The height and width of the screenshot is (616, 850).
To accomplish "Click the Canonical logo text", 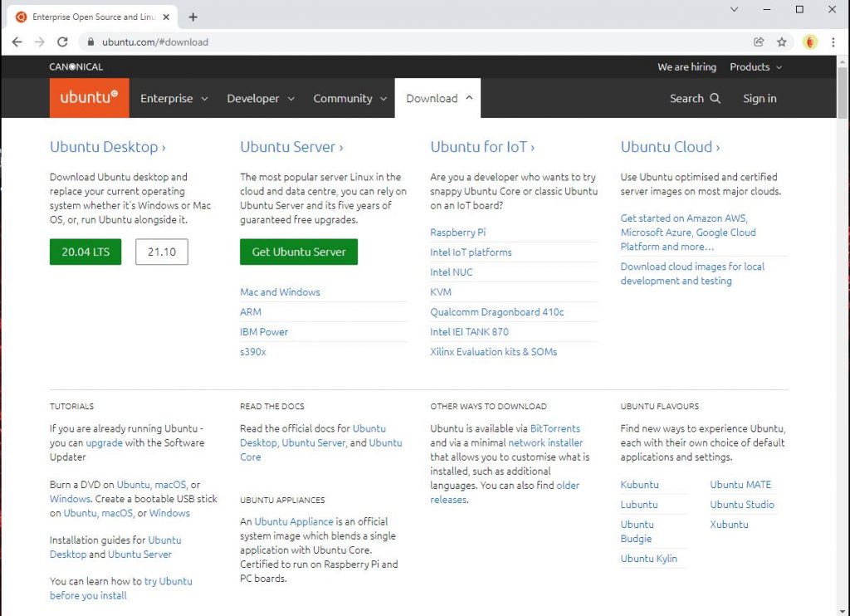I will coord(76,66).
